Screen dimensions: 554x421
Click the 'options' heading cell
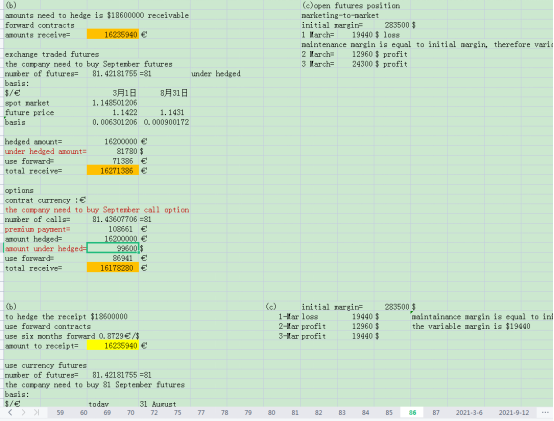[19, 190]
